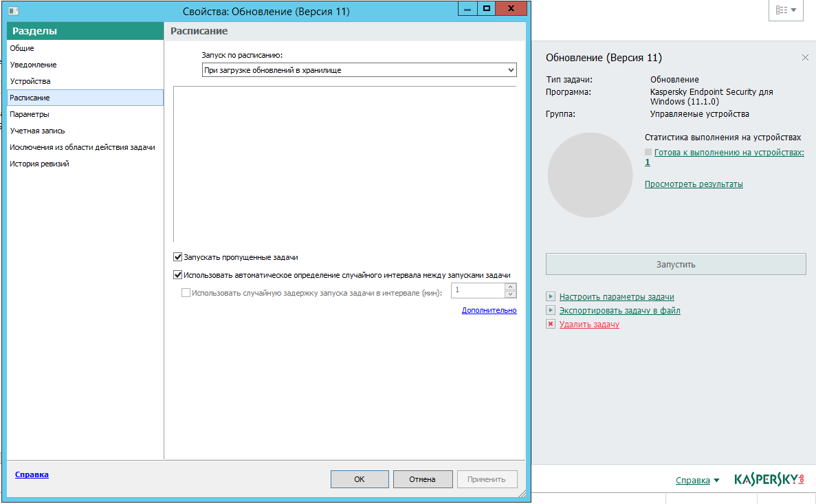Image resolution: width=816 pixels, height=504 pixels.
Task: Grab the dialog resize grip corner
Action: 522,493
